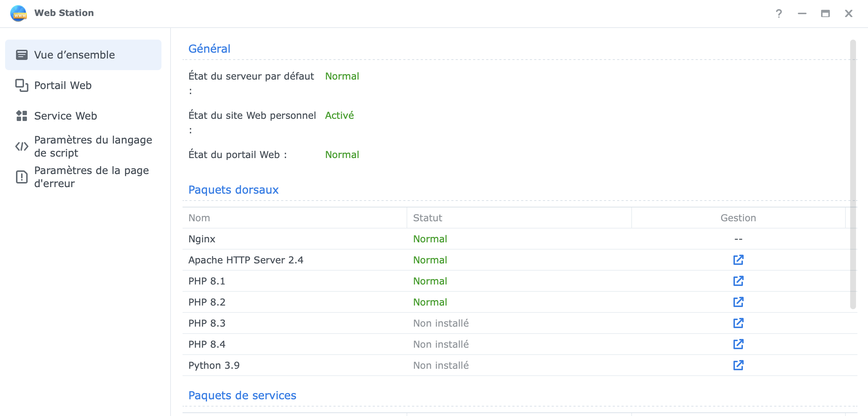Open PHP 8.1 management link icon

tap(738, 281)
